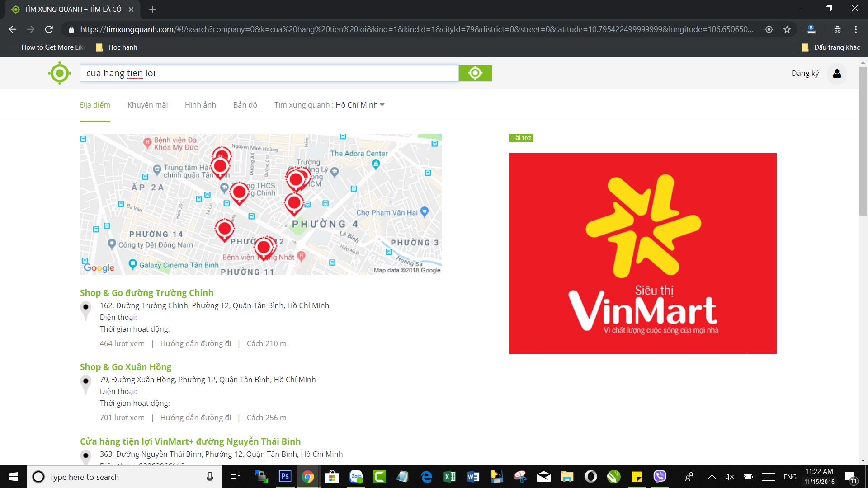Open the Action Center notifications icon
The width and height of the screenshot is (868, 488).
(850, 477)
